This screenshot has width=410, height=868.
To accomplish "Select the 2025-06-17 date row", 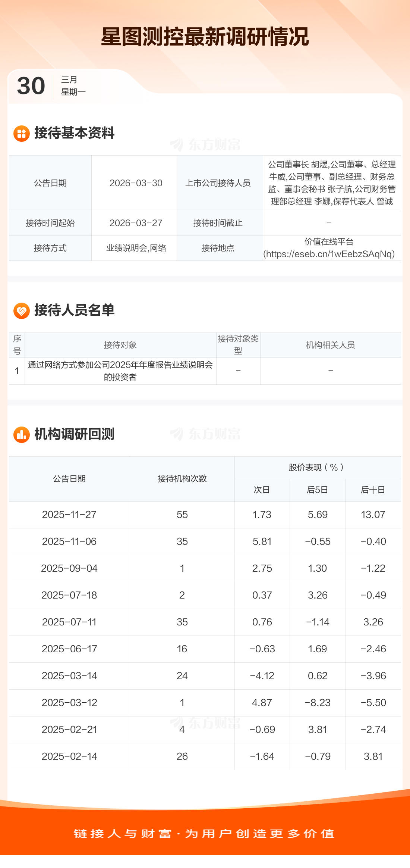I will tap(205, 649).
